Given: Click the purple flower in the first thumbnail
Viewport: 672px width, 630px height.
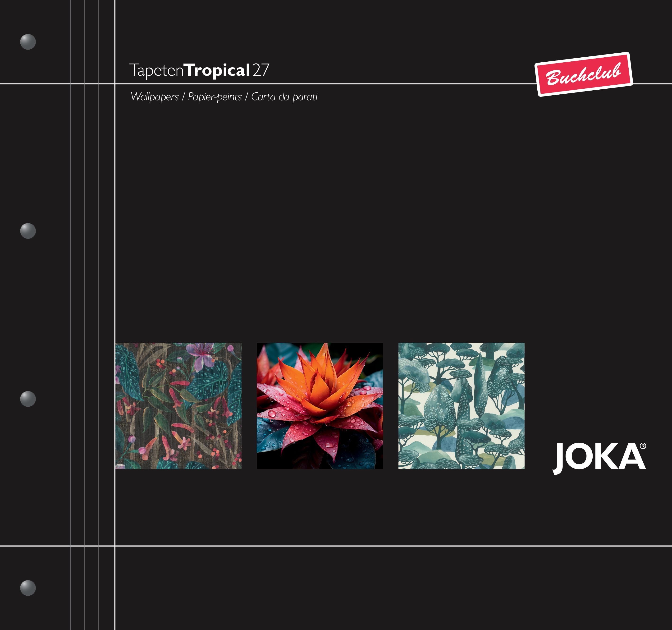Looking at the screenshot, I should [202, 355].
